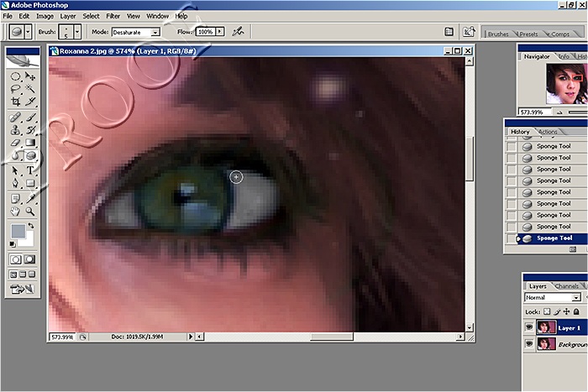The height and width of the screenshot is (392, 588).
Task: Select the Eraser tool
Action: coord(15,143)
